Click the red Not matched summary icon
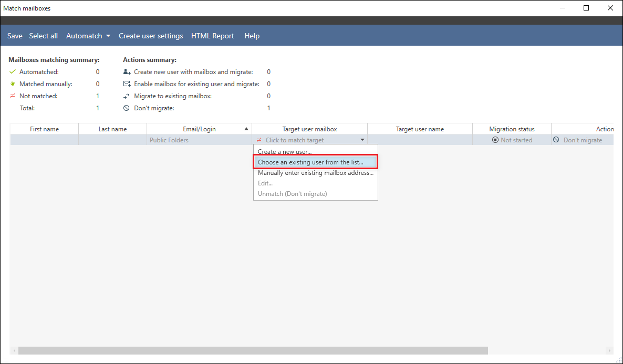 [x=12, y=96]
